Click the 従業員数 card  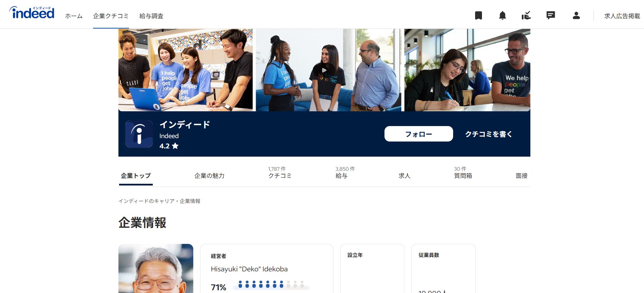[444, 269]
